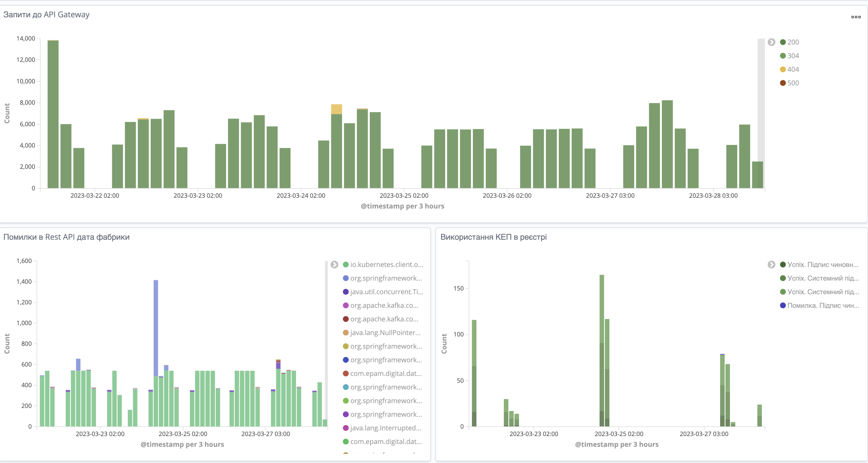This screenshot has width=868, height=463.
Task: Click 2023-03-27 03:00 label in КЕП usage chart
Action: coord(704,434)
